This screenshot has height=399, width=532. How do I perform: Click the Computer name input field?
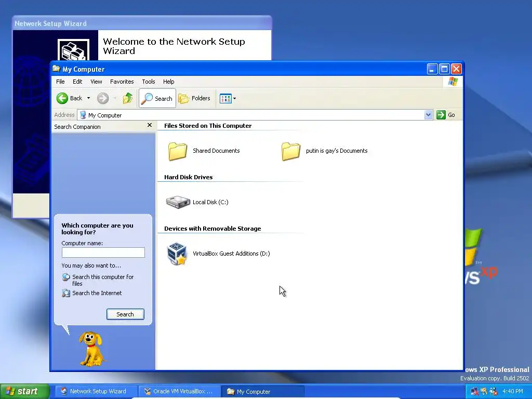(103, 252)
